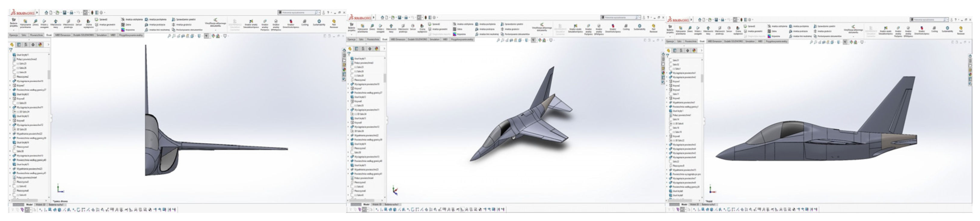Select Sensor tool in wing front-view window
Image resolution: width=980 pixels, height=221 pixels.
point(78,23)
